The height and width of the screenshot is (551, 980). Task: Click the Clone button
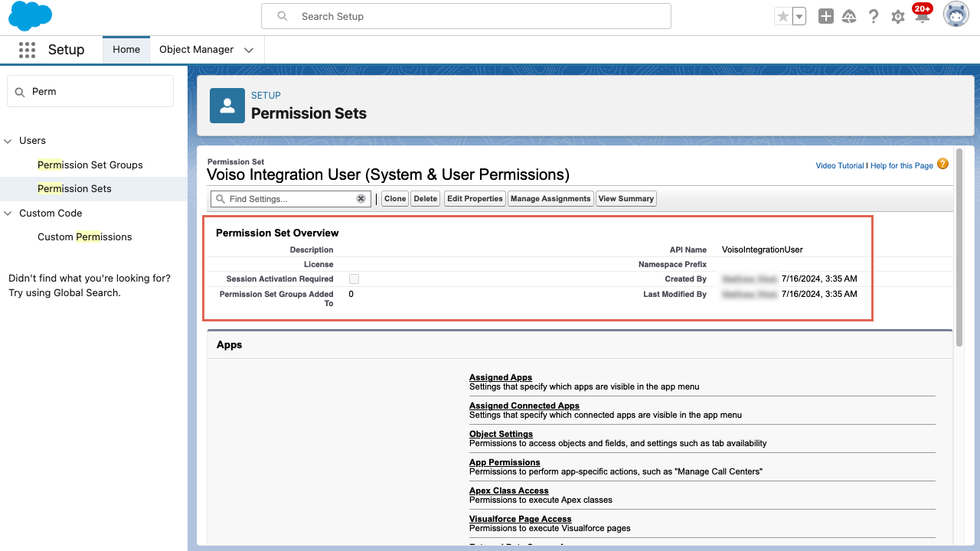(395, 199)
